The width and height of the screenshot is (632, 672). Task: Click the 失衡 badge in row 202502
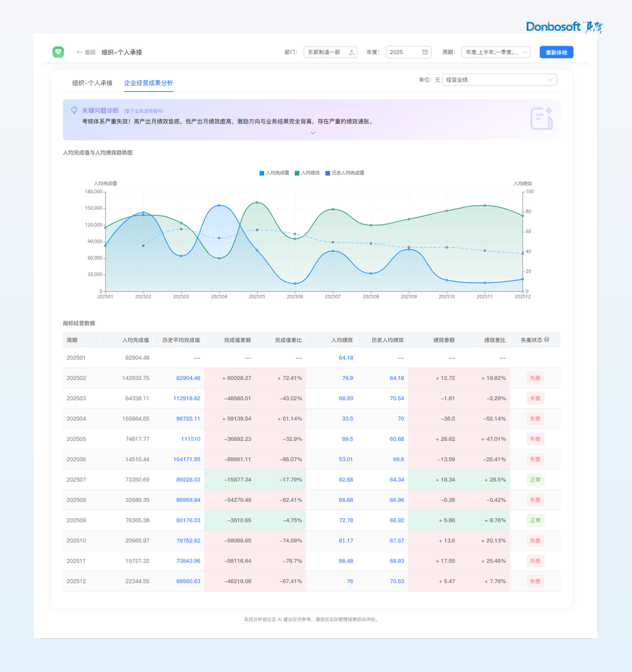click(535, 378)
